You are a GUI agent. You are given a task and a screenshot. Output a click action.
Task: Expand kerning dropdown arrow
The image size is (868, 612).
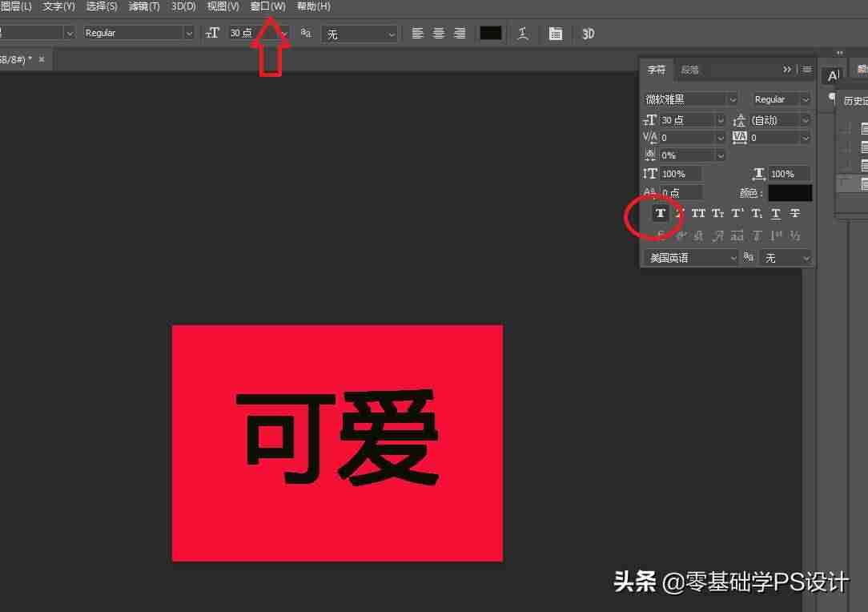pos(720,138)
